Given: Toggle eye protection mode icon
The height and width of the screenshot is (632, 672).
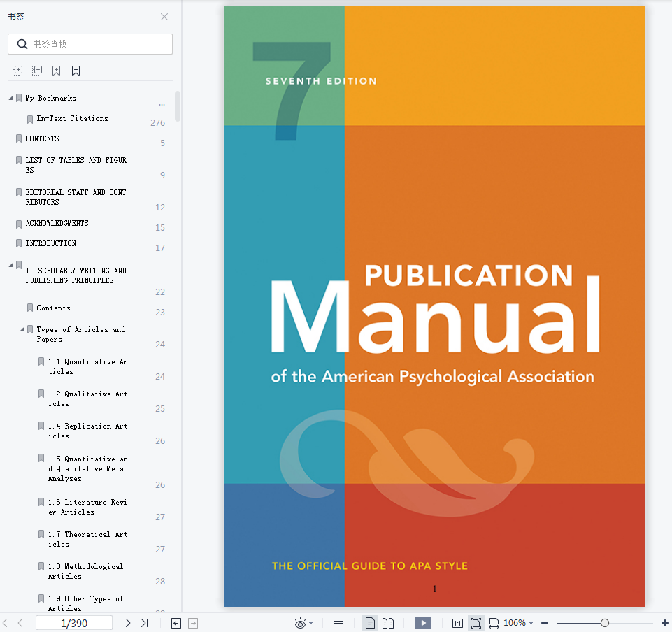Looking at the screenshot, I should point(301,624).
